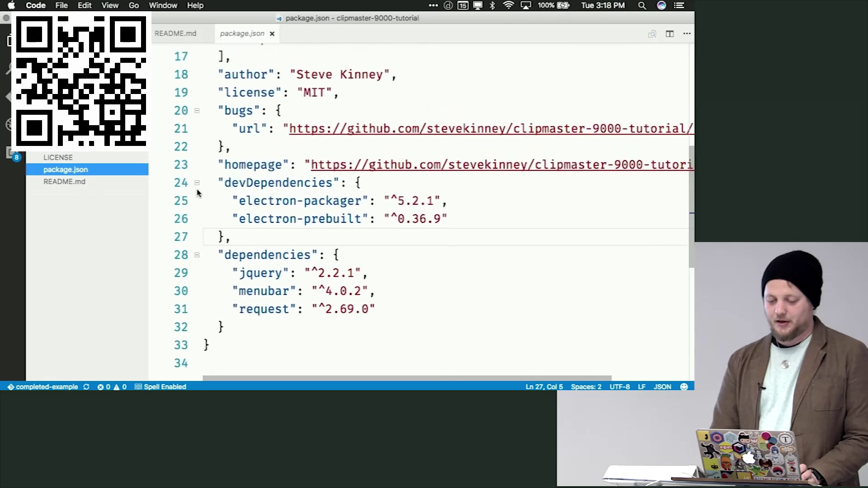Open the Git branch status icon
Screen dimensions: 868x488
[10, 387]
